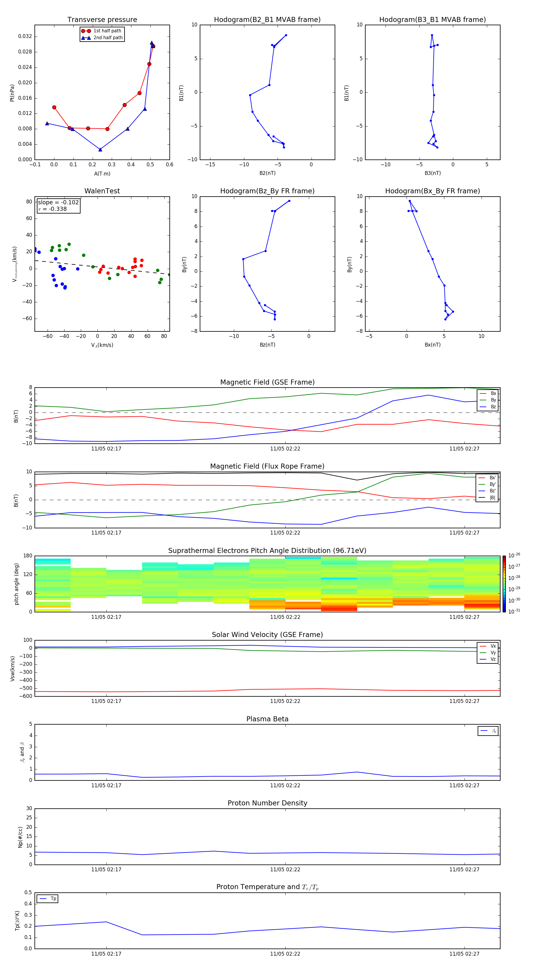Click the 'B2(nT)' x-axis label
Image resolution: width=535 pixels, height=980 pixels.
pos(267,173)
